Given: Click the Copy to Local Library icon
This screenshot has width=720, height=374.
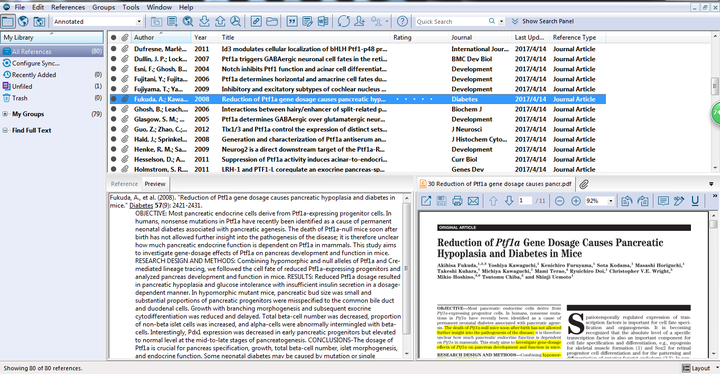Looking at the screenshot, I should tap(156, 21).
